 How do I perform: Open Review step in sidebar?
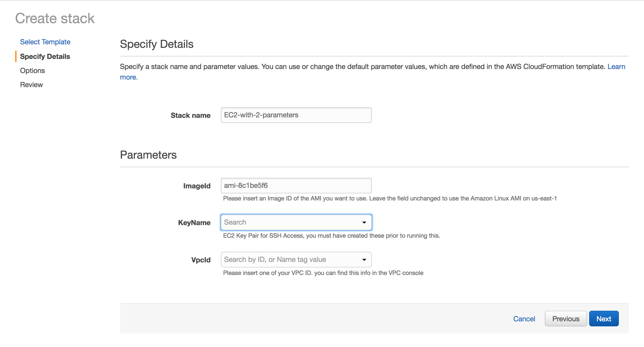click(31, 85)
